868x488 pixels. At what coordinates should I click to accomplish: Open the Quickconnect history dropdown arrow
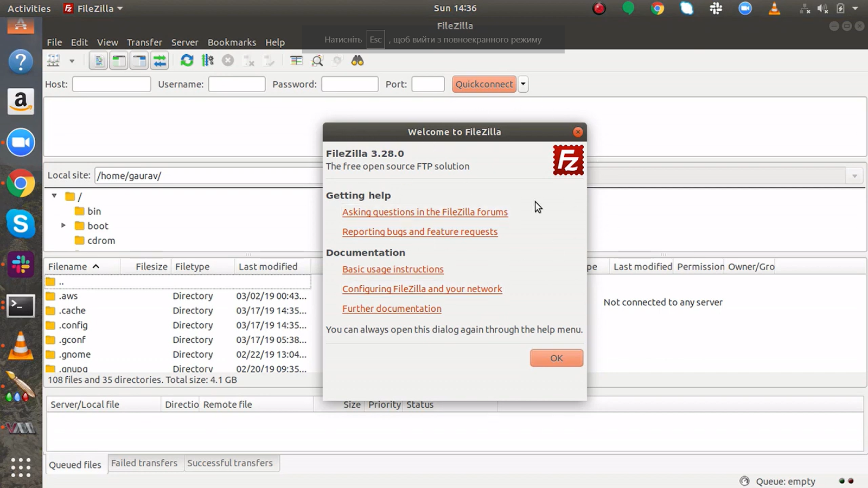pos(523,84)
